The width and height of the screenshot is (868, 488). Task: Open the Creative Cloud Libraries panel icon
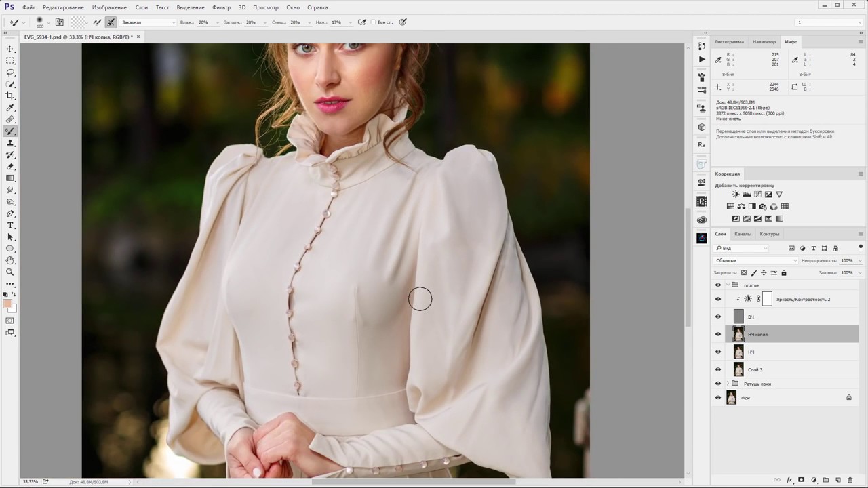(702, 220)
